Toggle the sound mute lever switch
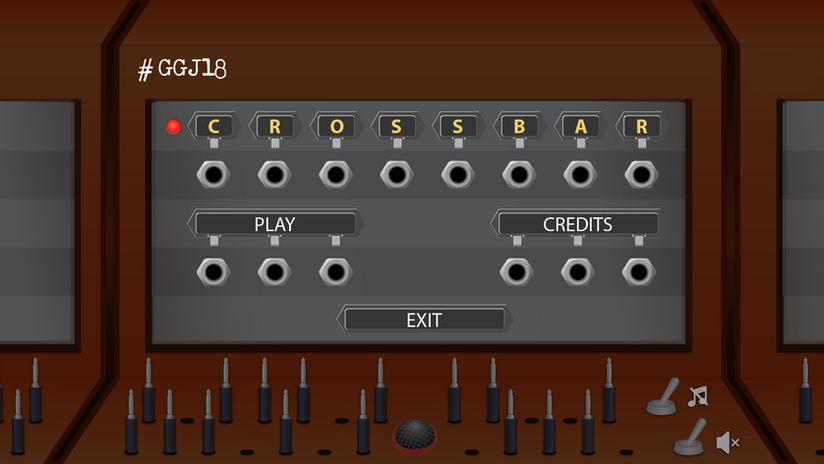The height and width of the screenshot is (464, 824). click(691, 437)
